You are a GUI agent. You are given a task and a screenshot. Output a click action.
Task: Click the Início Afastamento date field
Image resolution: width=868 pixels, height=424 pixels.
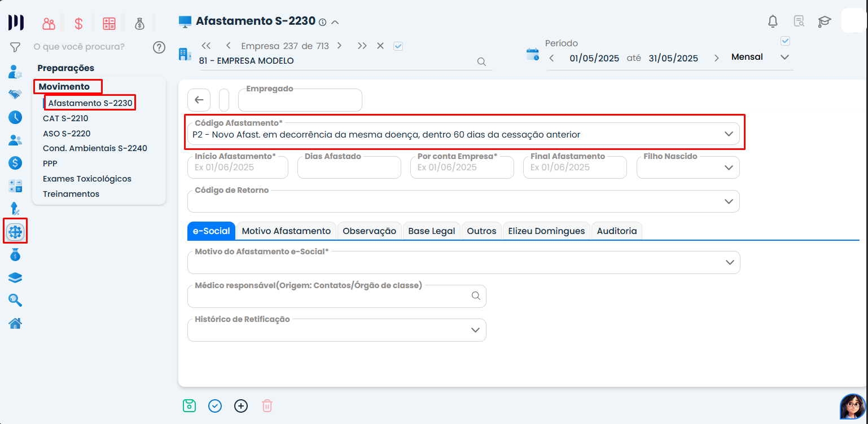click(x=238, y=167)
